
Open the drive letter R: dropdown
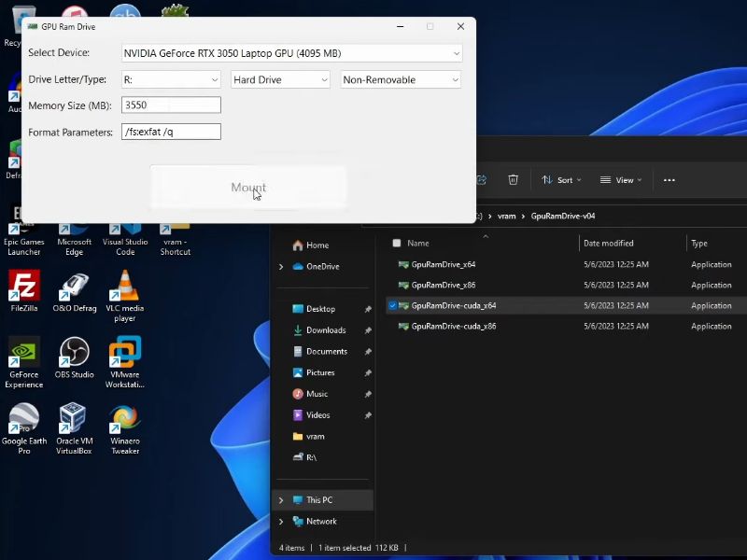coord(171,79)
